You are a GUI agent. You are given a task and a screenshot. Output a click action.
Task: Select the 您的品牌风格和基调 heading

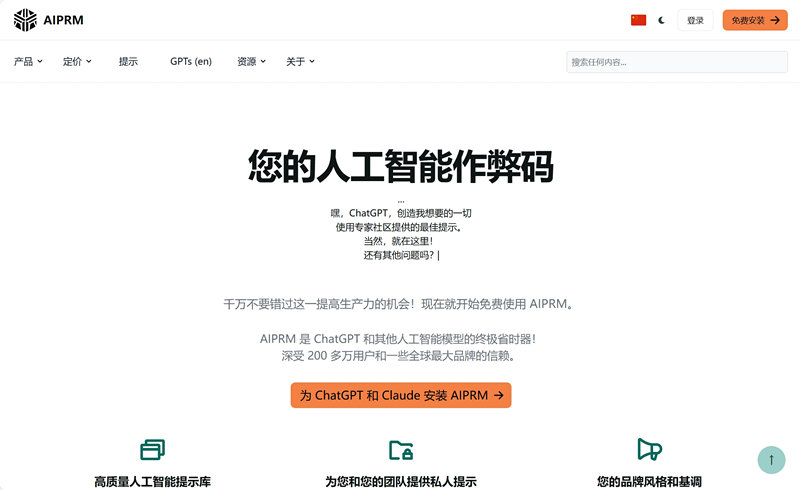point(649,481)
